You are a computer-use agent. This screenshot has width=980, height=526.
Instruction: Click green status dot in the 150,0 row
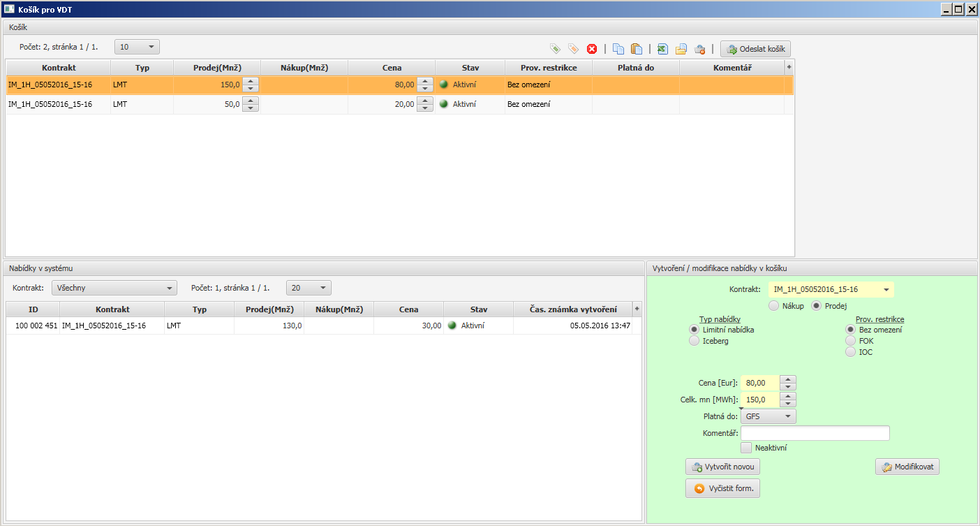[x=443, y=85]
